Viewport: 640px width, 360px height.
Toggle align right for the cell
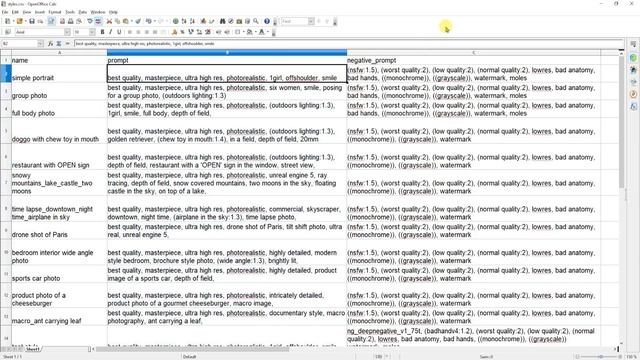[147, 32]
